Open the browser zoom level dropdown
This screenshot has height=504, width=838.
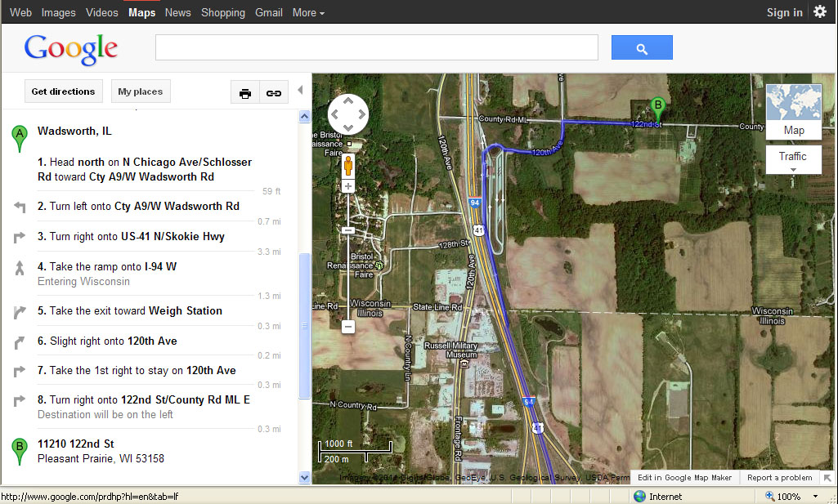click(816, 497)
